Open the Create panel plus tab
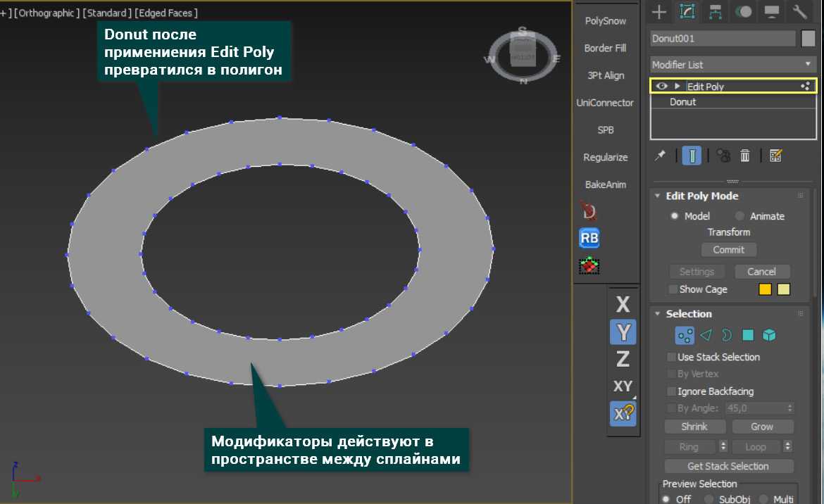Viewport: 824px width, 504px height. click(x=658, y=12)
